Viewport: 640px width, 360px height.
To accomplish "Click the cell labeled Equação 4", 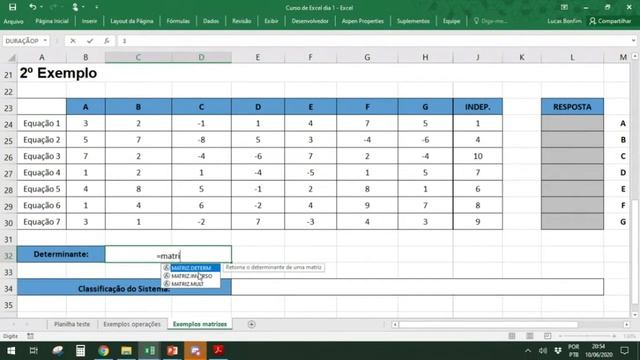I will (x=42, y=173).
